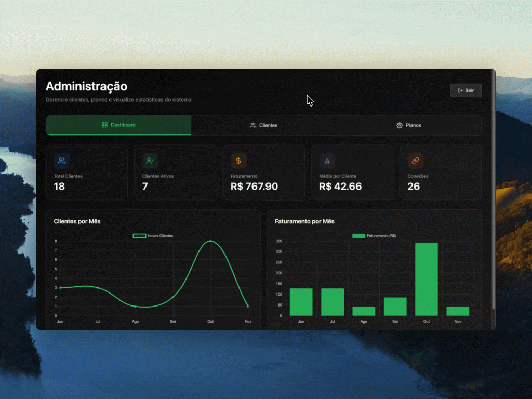The width and height of the screenshot is (532, 399).
Task: Click the Dashboard grid icon
Action: [x=104, y=125]
